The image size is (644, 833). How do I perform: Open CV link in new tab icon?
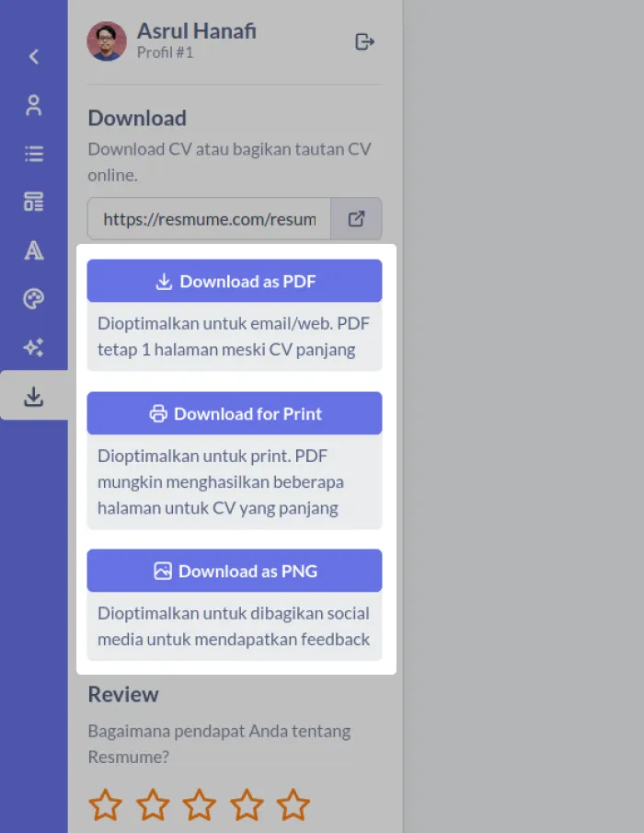(356, 218)
